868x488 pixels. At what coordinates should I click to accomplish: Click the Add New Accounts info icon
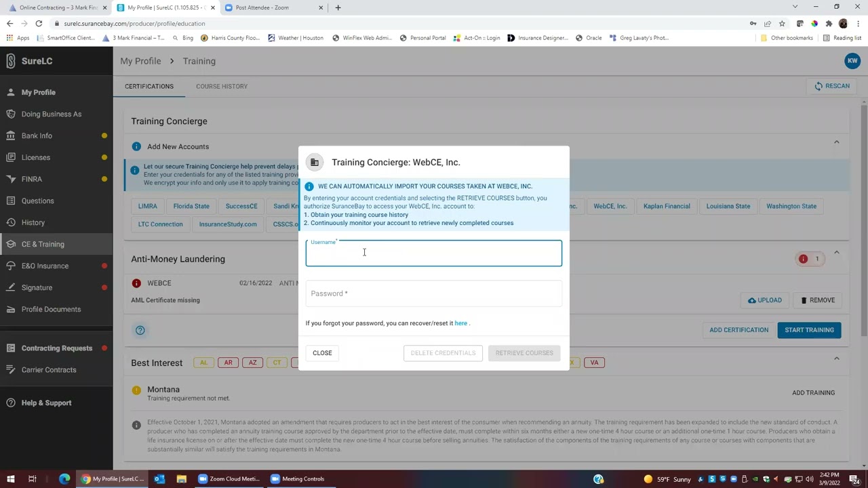tap(136, 146)
